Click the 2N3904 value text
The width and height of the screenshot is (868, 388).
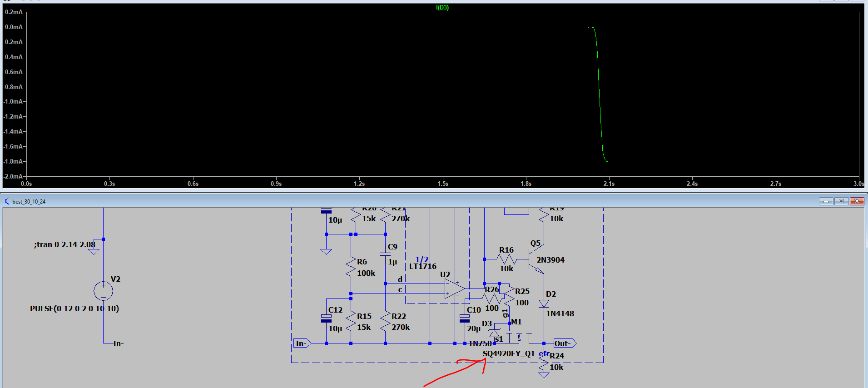(x=551, y=260)
